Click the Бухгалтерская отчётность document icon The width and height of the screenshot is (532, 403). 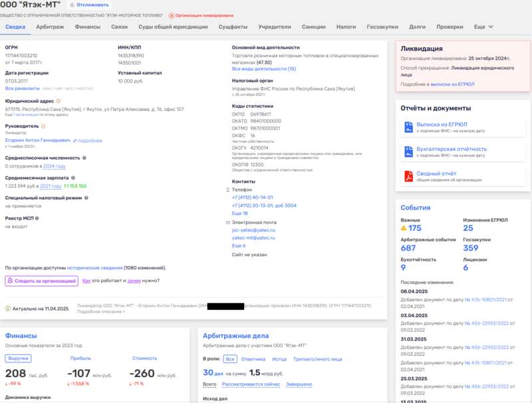[x=408, y=152]
